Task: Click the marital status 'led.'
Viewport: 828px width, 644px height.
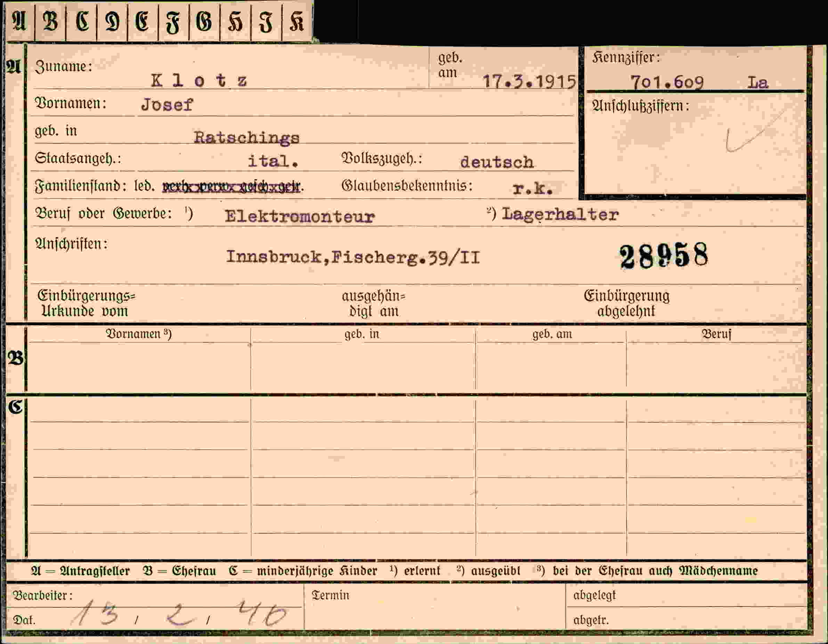Action: point(145,186)
